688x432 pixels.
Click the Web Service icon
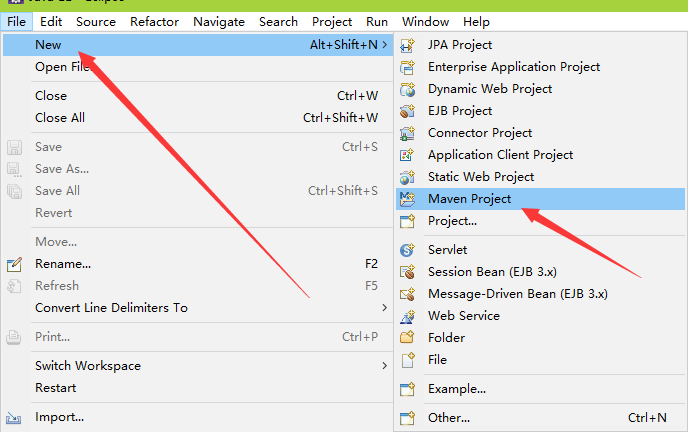[407, 316]
